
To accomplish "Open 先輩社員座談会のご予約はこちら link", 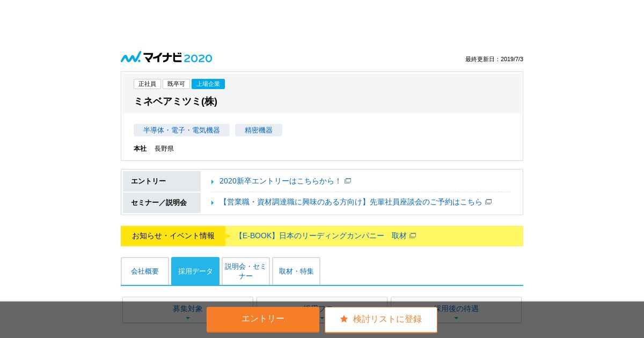I will [351, 202].
